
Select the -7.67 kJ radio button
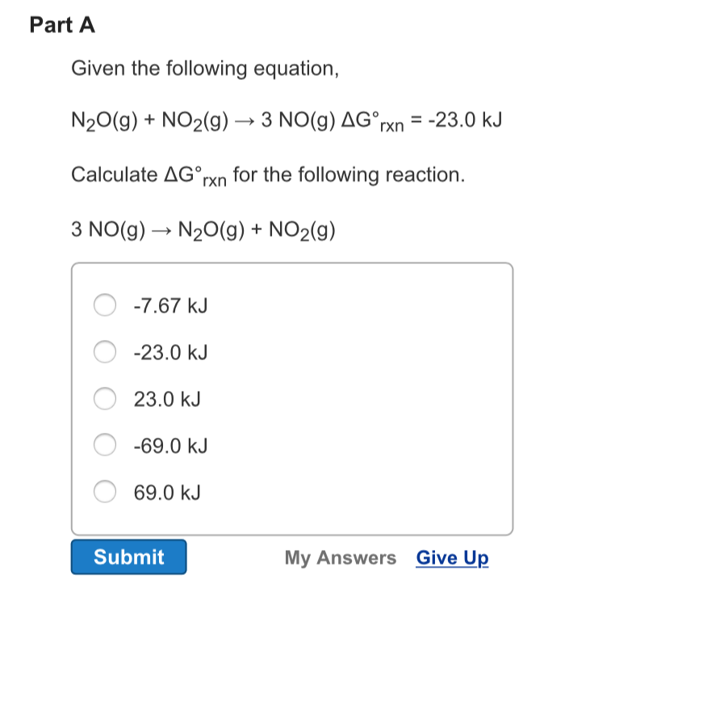coord(105,305)
